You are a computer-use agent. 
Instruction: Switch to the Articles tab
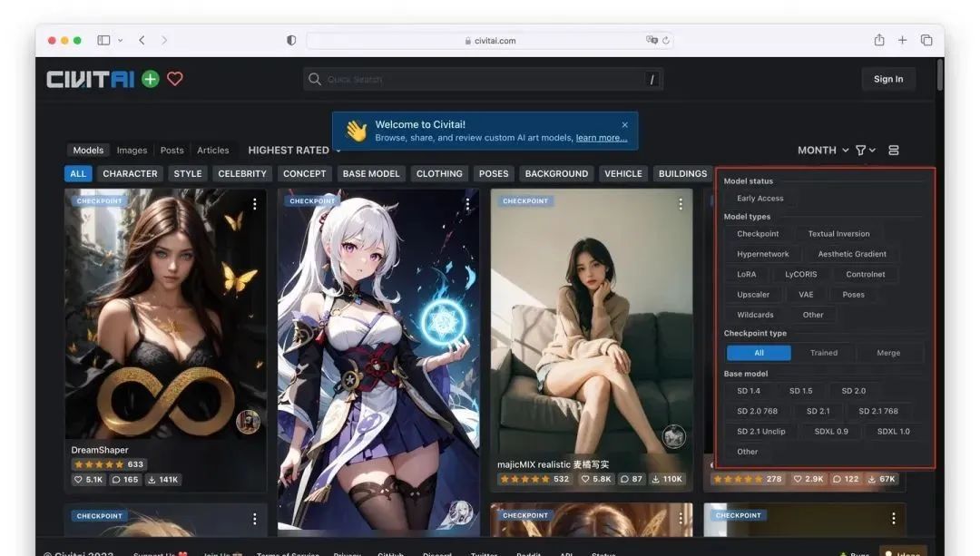(x=213, y=151)
